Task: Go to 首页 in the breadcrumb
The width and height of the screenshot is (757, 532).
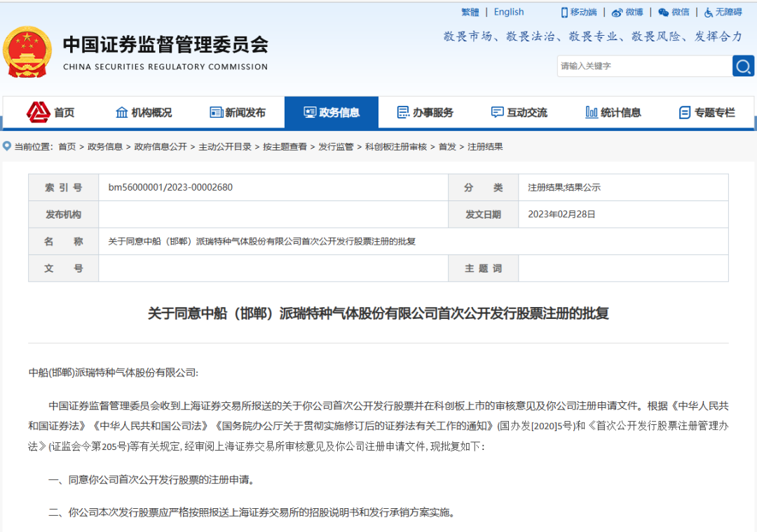Action: click(67, 146)
